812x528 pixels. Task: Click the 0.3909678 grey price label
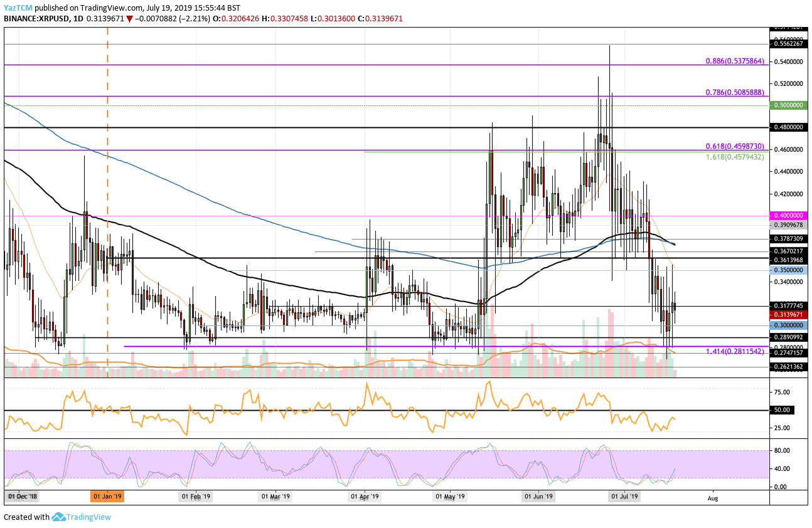tap(788, 224)
